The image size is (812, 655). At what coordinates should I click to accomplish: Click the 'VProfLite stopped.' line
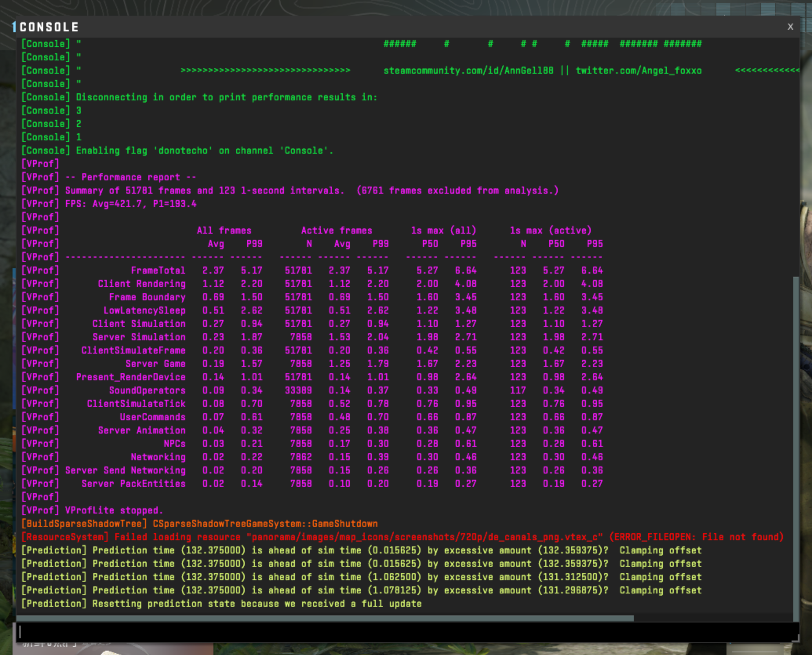(114, 510)
